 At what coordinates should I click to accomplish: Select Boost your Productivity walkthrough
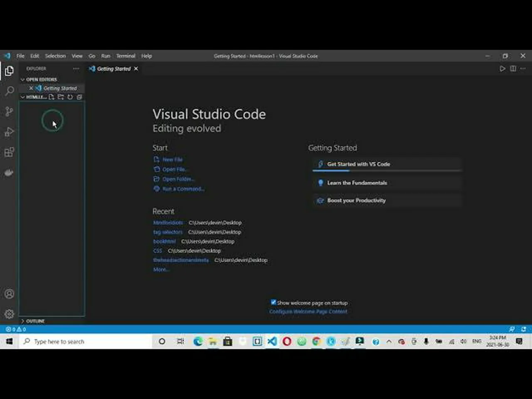point(387,200)
